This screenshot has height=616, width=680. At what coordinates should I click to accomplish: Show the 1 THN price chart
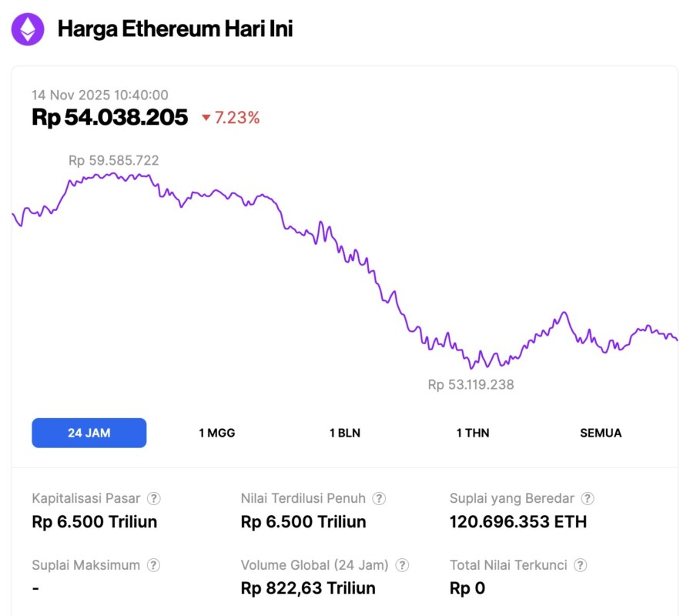tap(472, 433)
